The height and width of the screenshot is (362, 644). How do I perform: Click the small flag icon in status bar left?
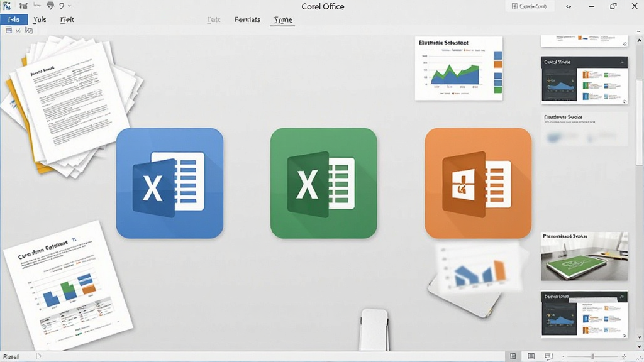(x=38, y=356)
